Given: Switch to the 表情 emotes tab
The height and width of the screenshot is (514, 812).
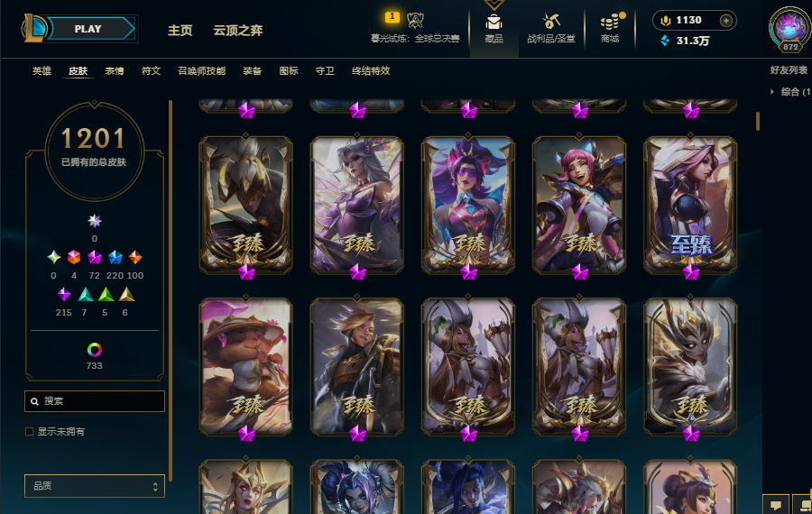Looking at the screenshot, I should pos(115,71).
